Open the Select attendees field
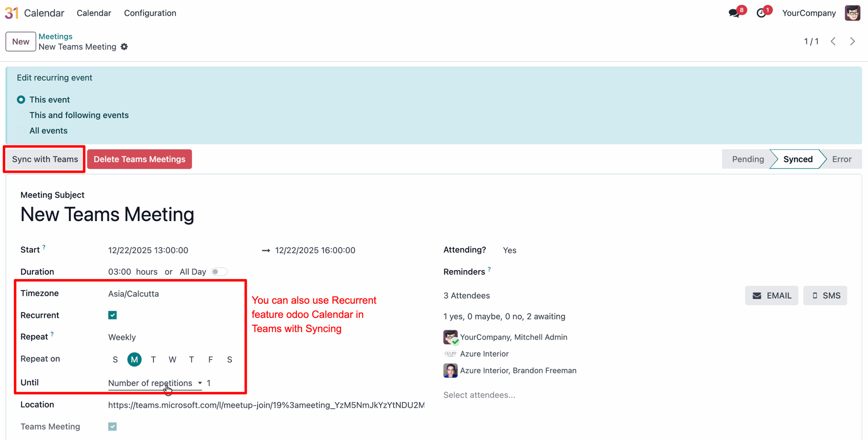 pos(479,395)
